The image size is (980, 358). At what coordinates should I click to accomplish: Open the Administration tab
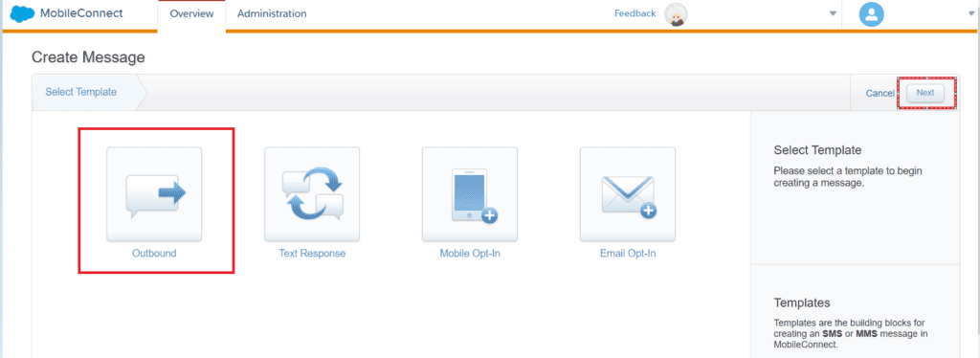pos(272,13)
